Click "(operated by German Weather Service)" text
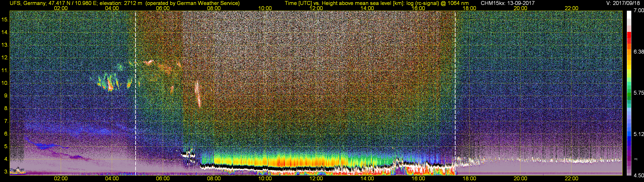 tap(193, 3)
